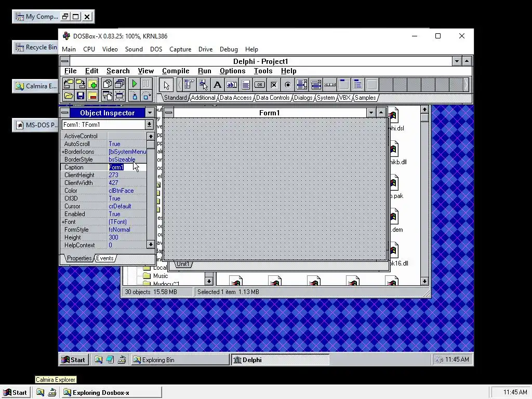Click the Save File floppy disk icon
The image size is (532, 399).
[81, 96]
